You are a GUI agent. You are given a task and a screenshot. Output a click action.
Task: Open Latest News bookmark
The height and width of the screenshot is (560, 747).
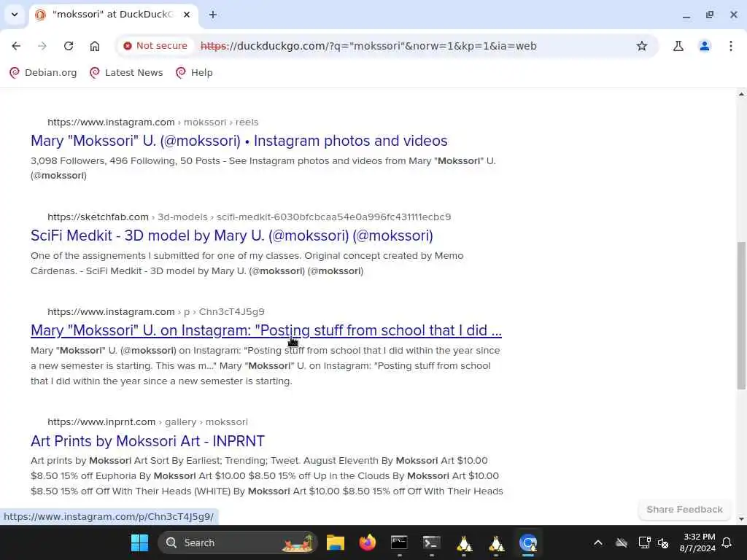[127, 72]
